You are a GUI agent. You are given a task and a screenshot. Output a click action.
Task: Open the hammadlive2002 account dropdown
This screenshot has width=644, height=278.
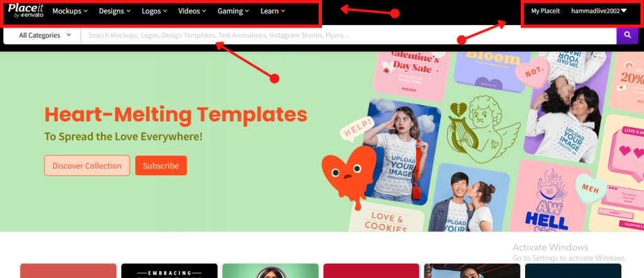[x=599, y=11]
